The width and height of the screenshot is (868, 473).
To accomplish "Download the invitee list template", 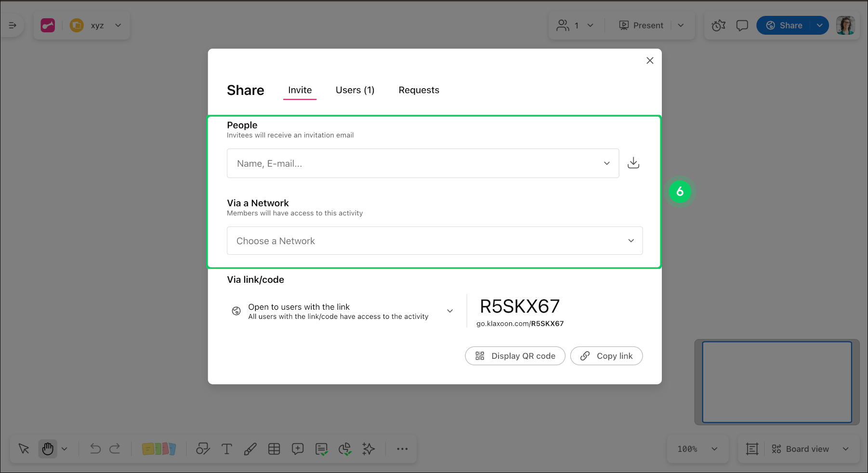I will pos(633,163).
